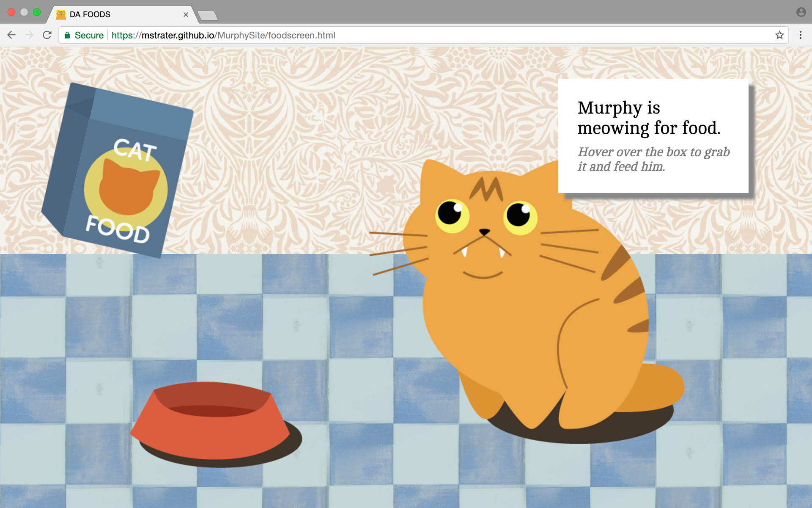
Task: Click the 'Murphy is meowing for food' heading
Action: [649, 118]
